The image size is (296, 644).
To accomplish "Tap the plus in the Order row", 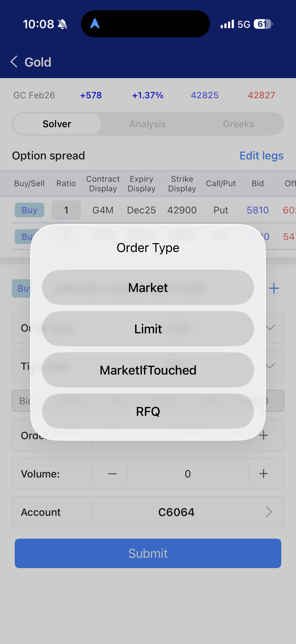I will [264, 435].
